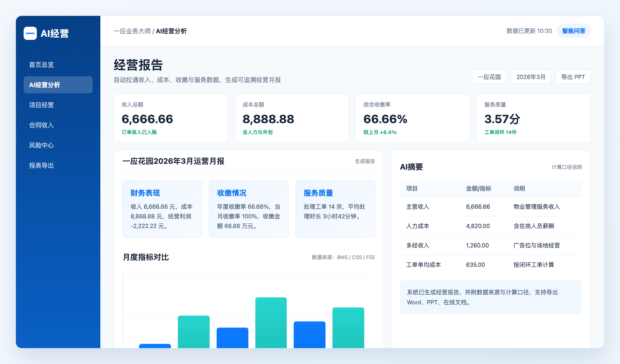Click AI经营分析 breadcrumb text

coord(171,31)
